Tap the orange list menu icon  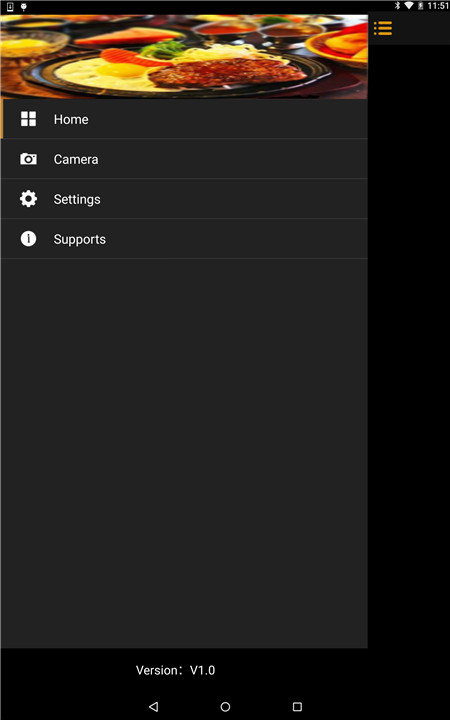pyautogui.click(x=382, y=28)
